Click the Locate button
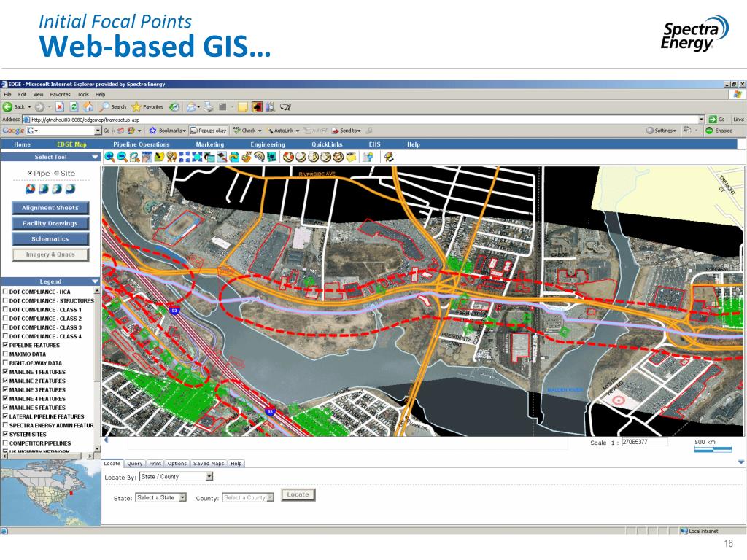 pyautogui.click(x=298, y=495)
